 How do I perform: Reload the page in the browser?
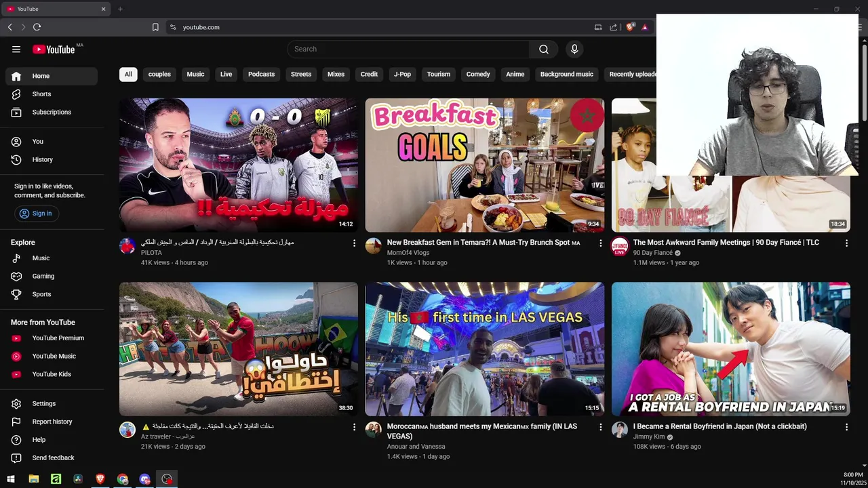(x=37, y=27)
